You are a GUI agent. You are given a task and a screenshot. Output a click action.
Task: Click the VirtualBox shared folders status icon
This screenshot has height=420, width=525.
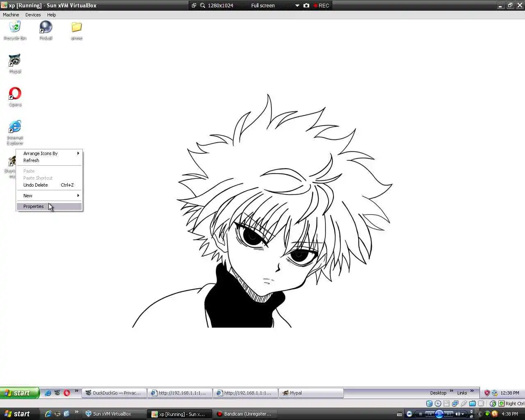point(472,404)
